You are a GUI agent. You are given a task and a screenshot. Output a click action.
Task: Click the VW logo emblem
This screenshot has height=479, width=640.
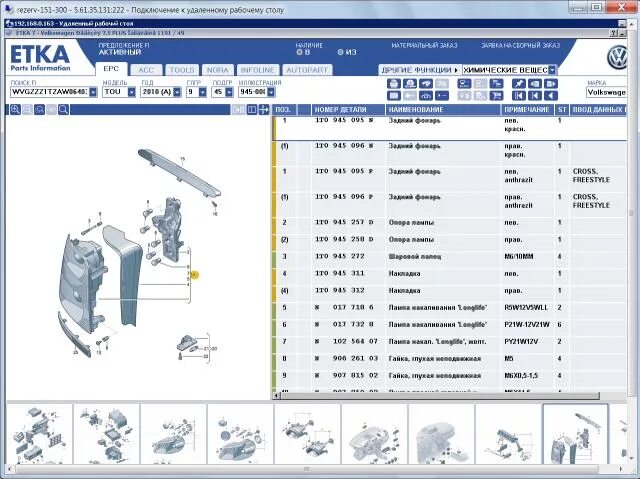pos(617,58)
